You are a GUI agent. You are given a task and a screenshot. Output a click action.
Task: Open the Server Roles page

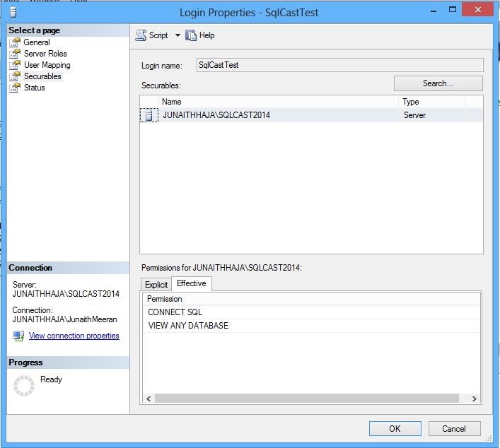coord(45,54)
